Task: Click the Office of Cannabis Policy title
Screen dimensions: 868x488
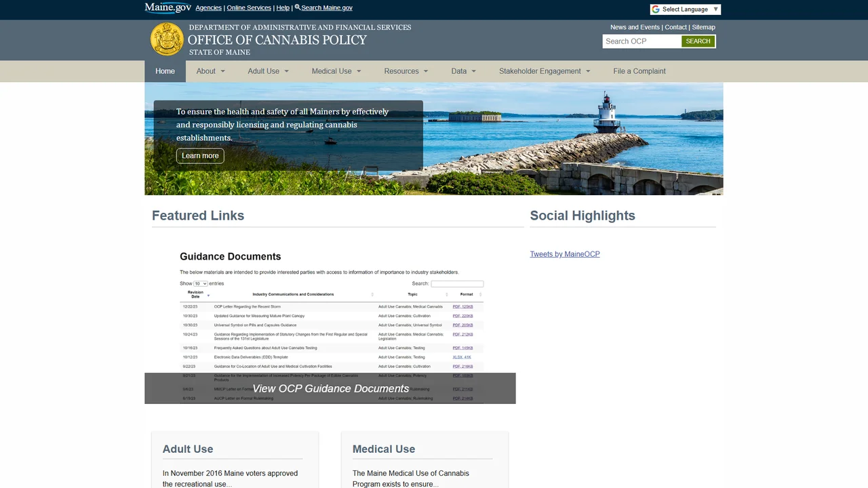Action: (277, 40)
